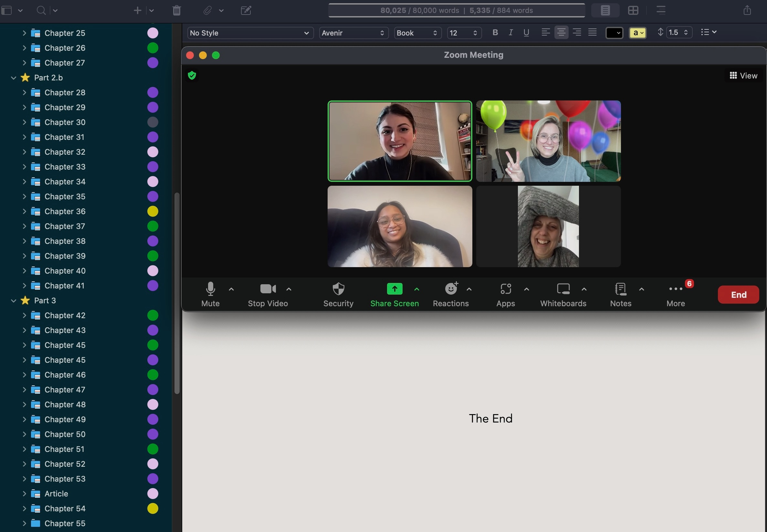This screenshot has height=532, width=767.
Task: Open the Notes icon in Zoom
Action: (621, 289)
